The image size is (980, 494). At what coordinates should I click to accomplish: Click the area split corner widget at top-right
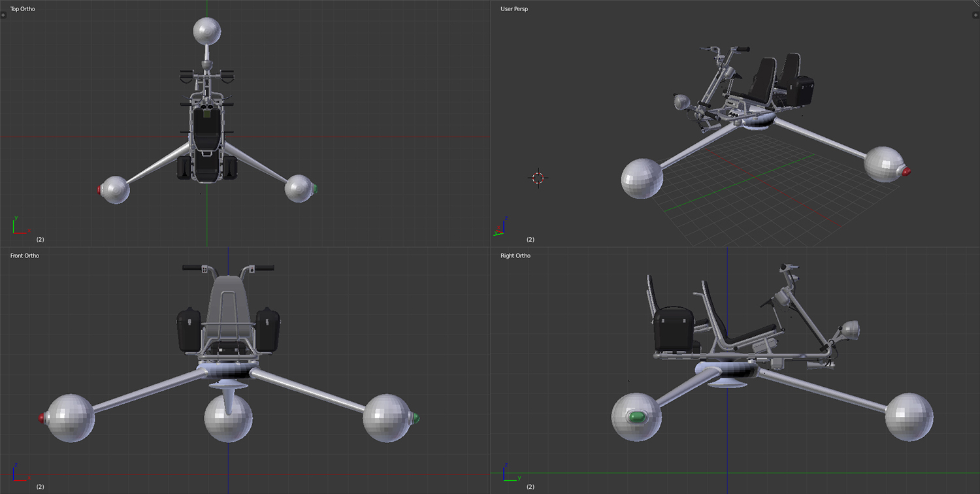(x=975, y=4)
